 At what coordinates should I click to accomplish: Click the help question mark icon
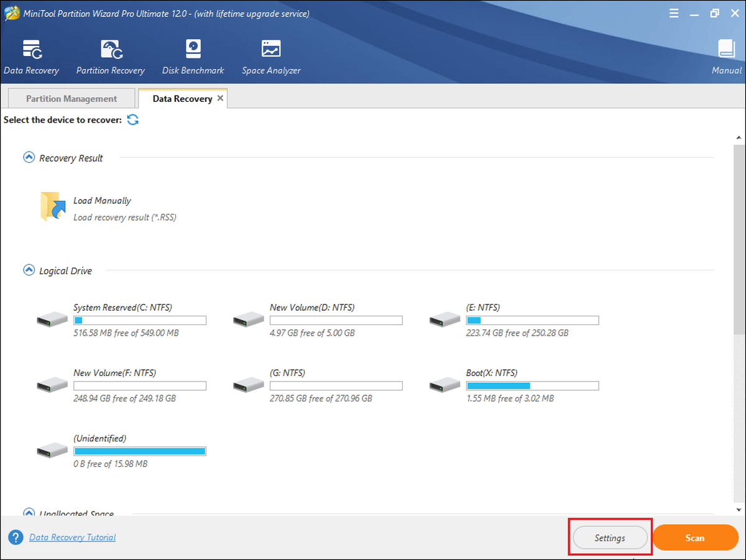point(17,538)
